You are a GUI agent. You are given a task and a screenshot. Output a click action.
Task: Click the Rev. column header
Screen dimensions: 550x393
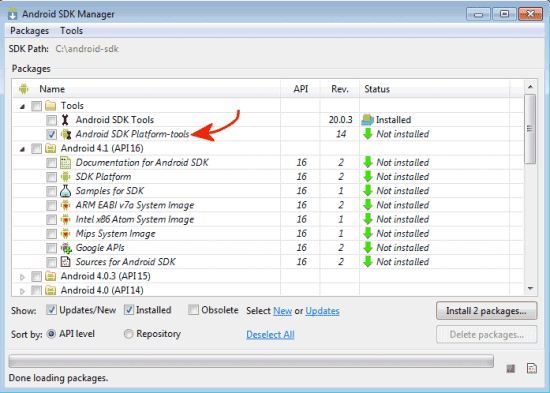tap(340, 89)
